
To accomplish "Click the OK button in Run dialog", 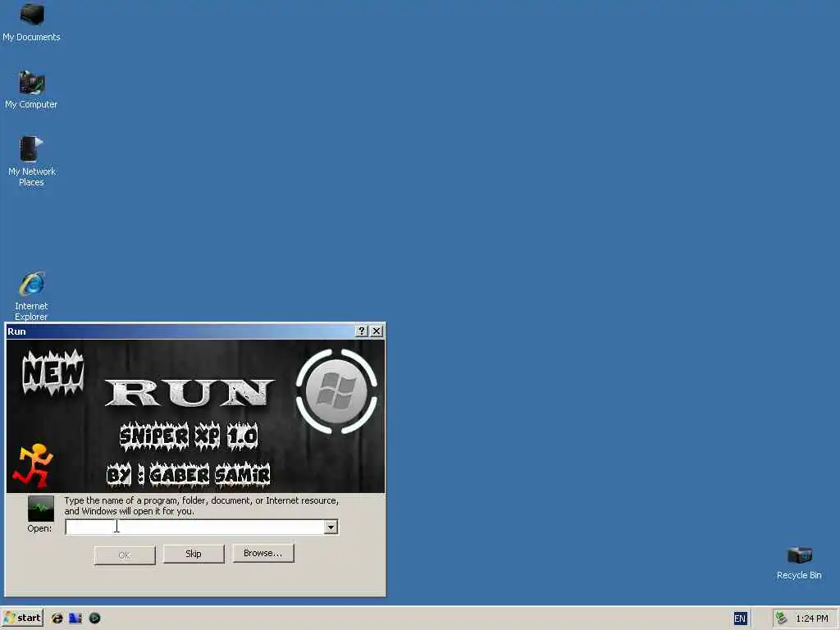I will pos(125,555).
